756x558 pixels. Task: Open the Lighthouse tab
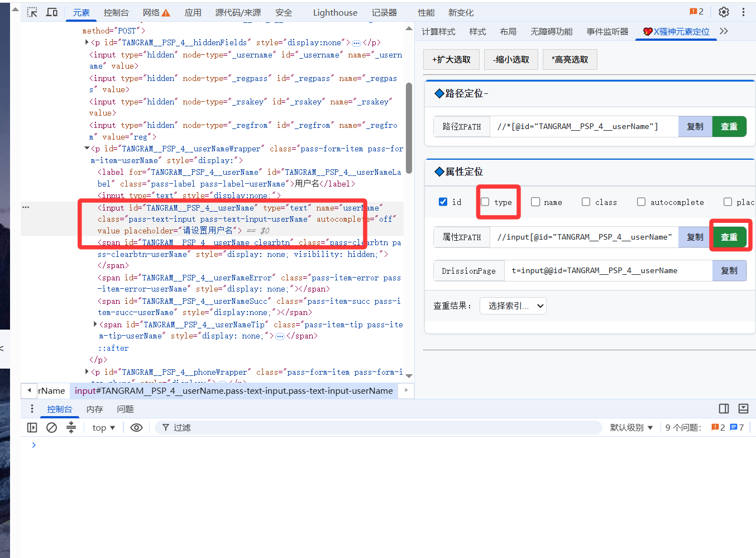(335, 12)
